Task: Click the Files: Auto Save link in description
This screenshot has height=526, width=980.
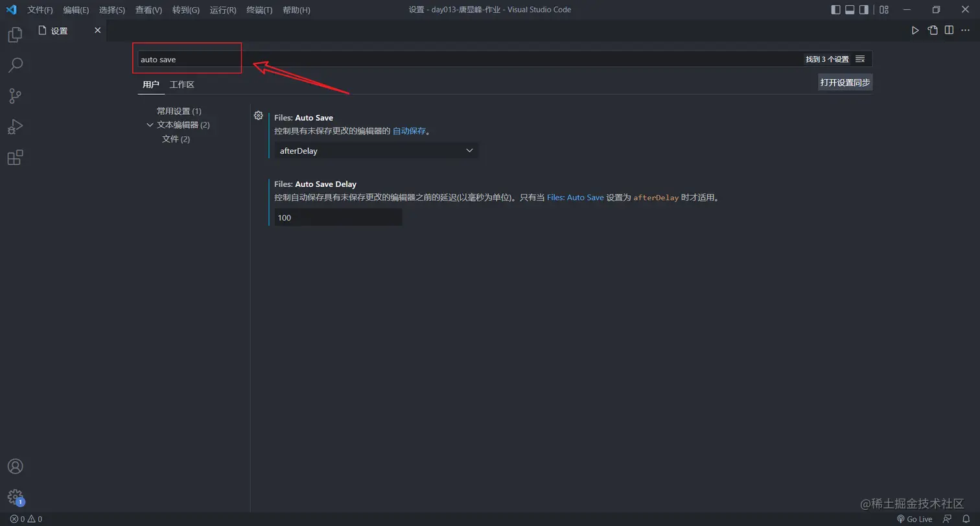Action: point(576,197)
